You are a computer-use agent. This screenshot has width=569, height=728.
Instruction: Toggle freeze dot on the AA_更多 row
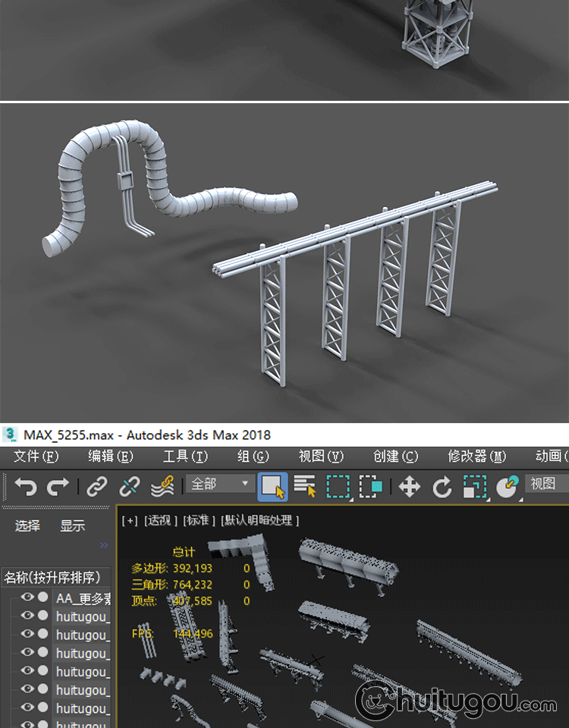point(43,598)
